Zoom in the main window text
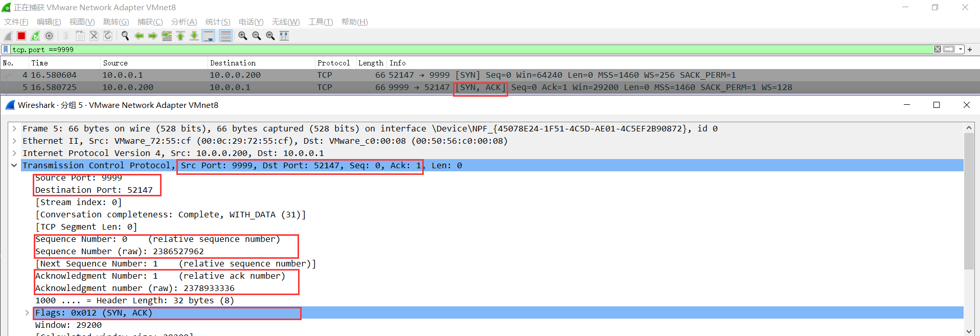 tap(243, 36)
